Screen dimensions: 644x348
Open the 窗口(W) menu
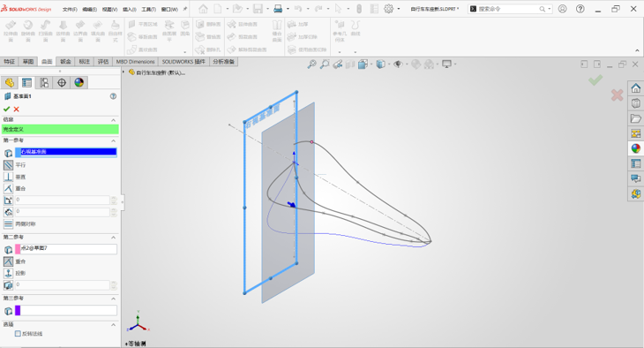tap(169, 9)
